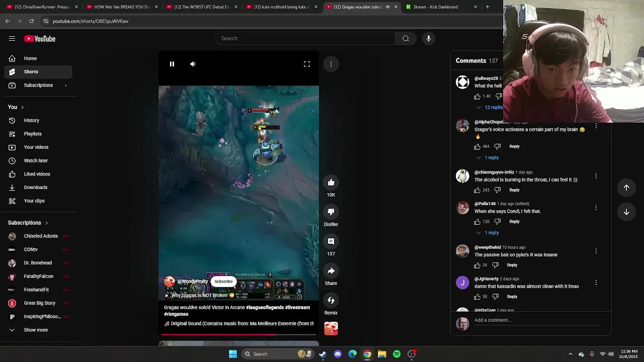Open the Chiseled Adonis channel
Image resolution: width=644 pixels, height=362 pixels.
point(38,236)
